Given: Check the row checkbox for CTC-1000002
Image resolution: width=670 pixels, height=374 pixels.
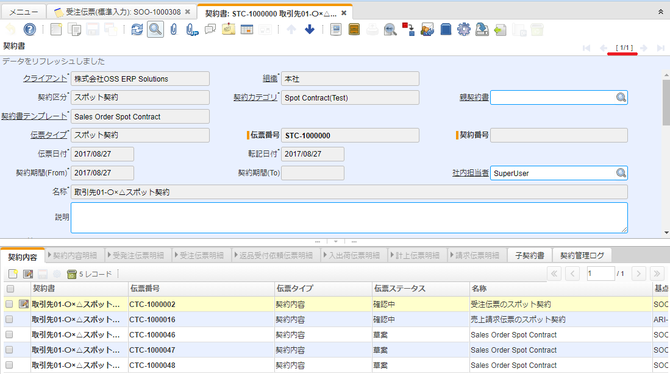Looking at the screenshot, I should coord(9,304).
